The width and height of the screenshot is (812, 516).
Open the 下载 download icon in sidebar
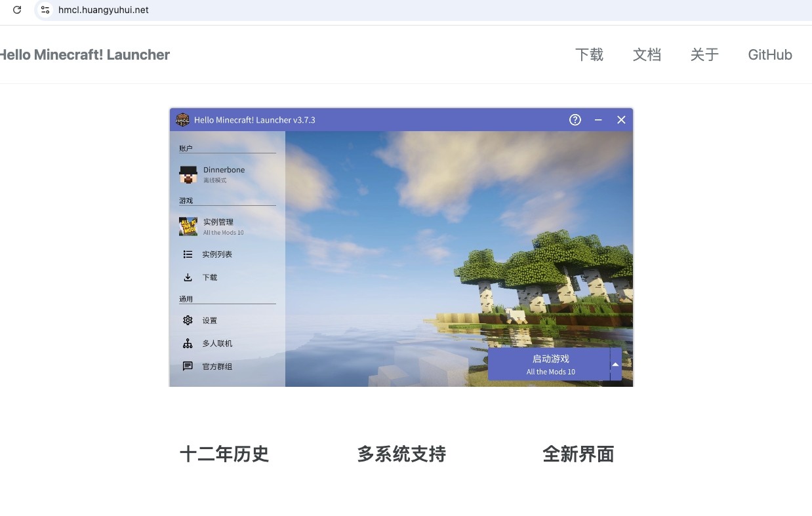(188, 277)
